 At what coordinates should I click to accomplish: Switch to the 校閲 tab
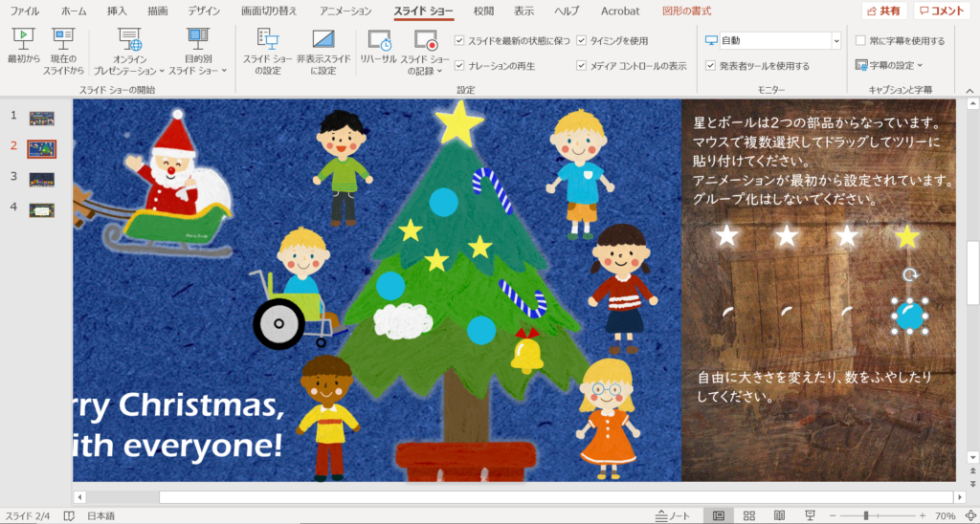tap(483, 11)
